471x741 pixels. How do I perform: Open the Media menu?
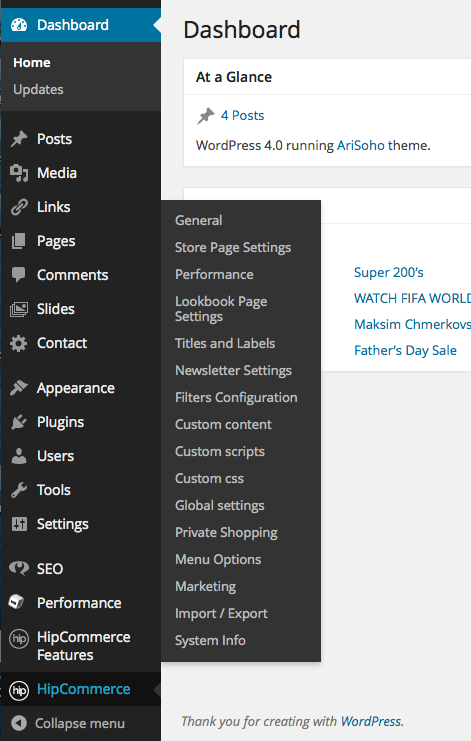[x=80, y=173]
